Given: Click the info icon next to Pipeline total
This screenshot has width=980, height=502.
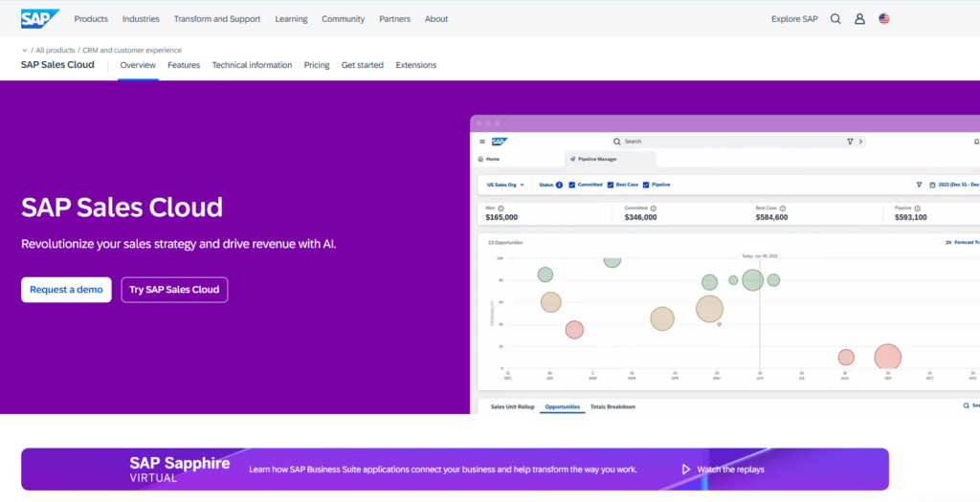Looking at the screenshot, I should click(917, 208).
